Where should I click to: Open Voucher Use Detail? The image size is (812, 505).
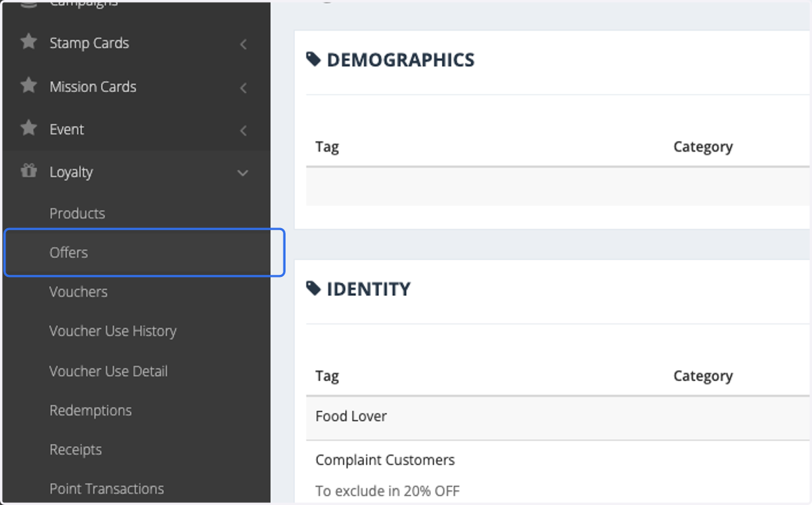[x=108, y=371]
